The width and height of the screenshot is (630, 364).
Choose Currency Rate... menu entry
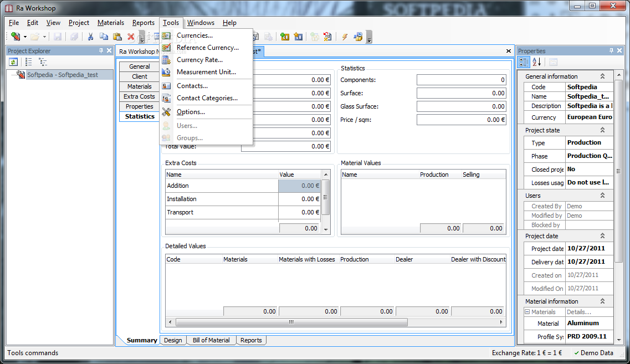[207, 60]
